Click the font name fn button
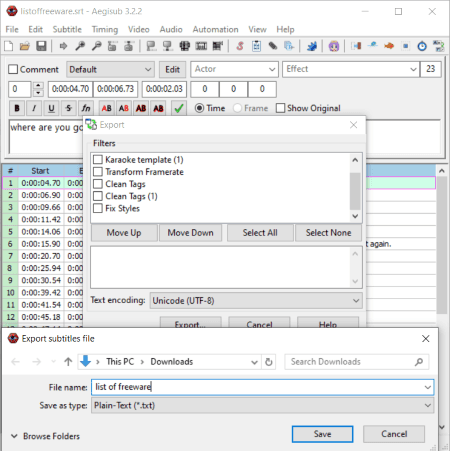The height and width of the screenshot is (451, 450). point(86,108)
